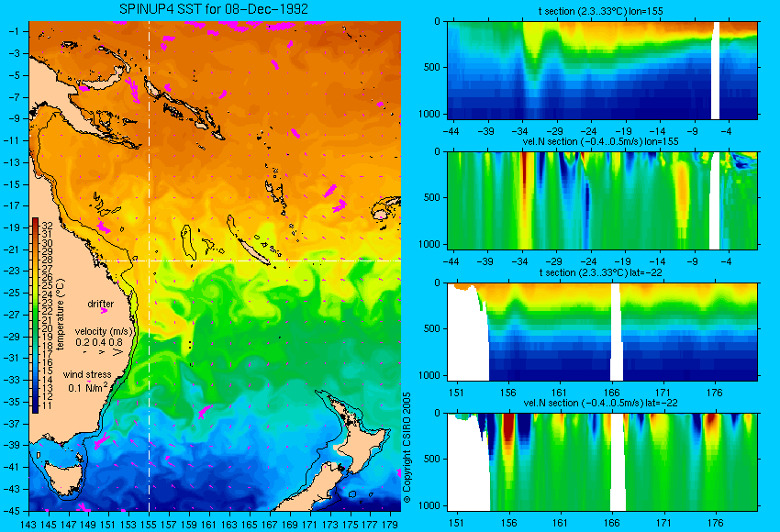The image size is (780, 532).
Task: Select the vel.N section lon=155 plot title
Action: pyautogui.click(x=600, y=141)
